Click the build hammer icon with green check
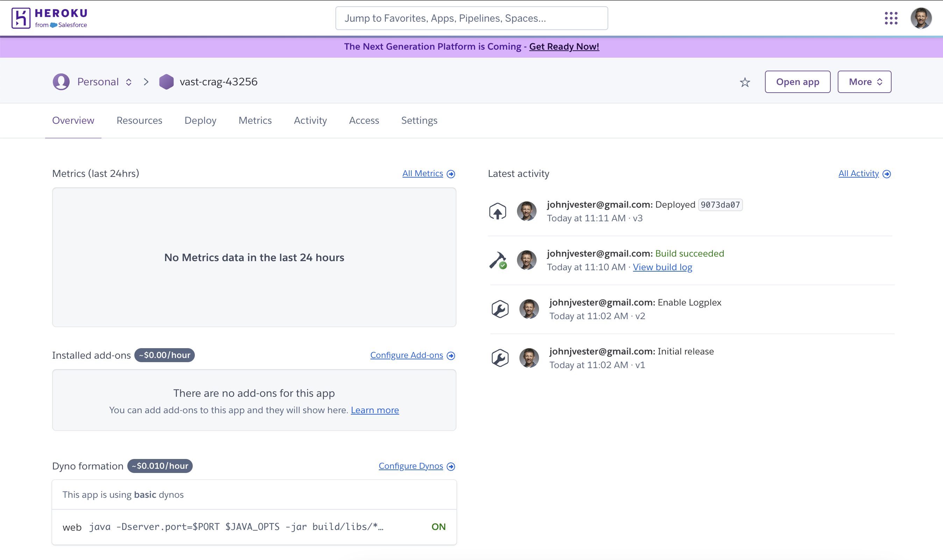Screen dimensions: 943x560 coord(498,260)
